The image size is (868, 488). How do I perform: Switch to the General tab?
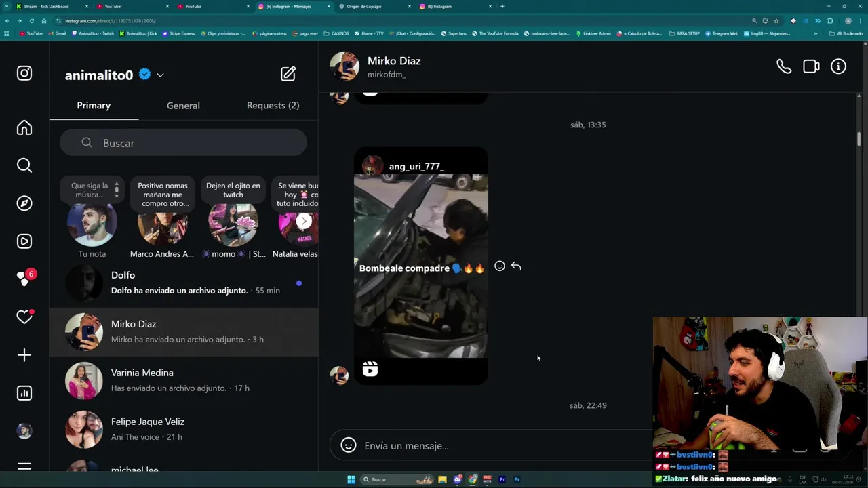[183, 106]
